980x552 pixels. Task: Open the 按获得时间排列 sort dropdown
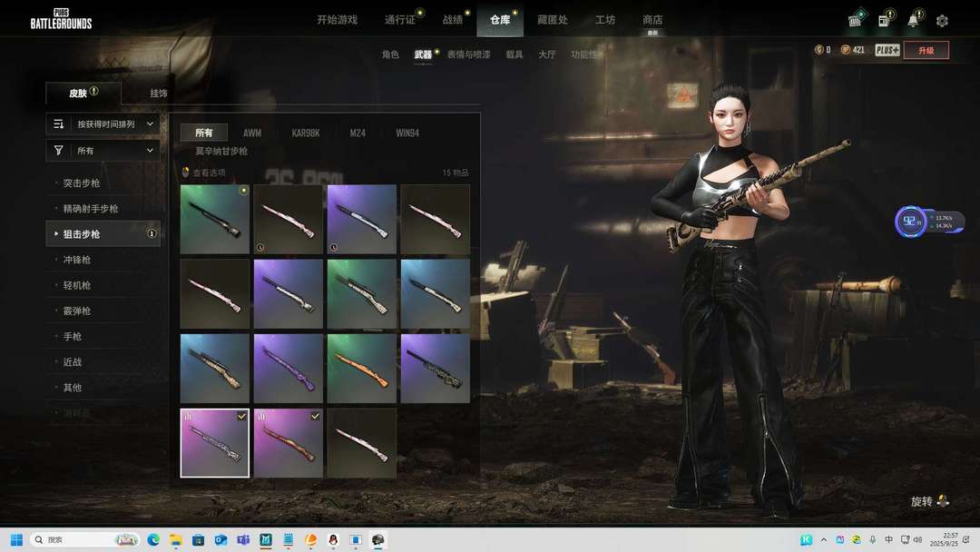103,123
